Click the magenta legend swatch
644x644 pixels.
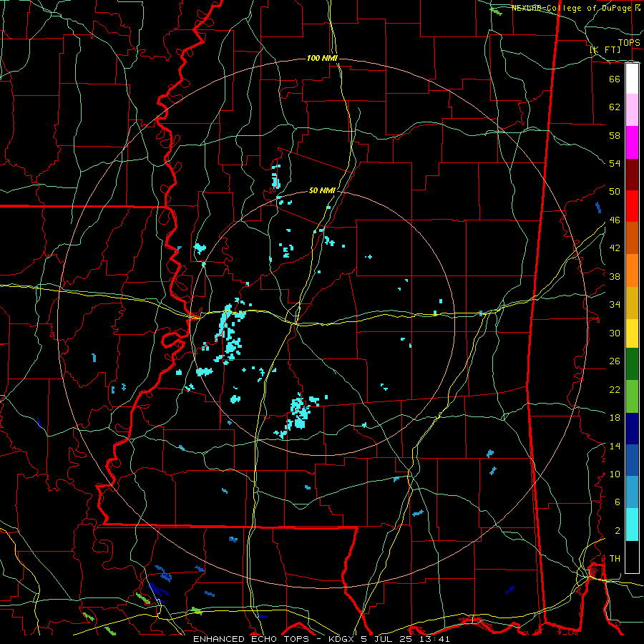pyautogui.click(x=632, y=142)
